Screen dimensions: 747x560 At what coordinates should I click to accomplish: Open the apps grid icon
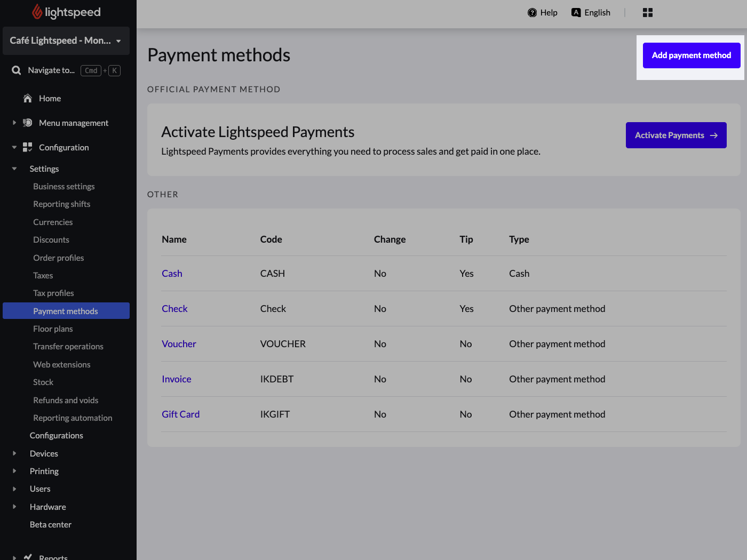(x=648, y=13)
